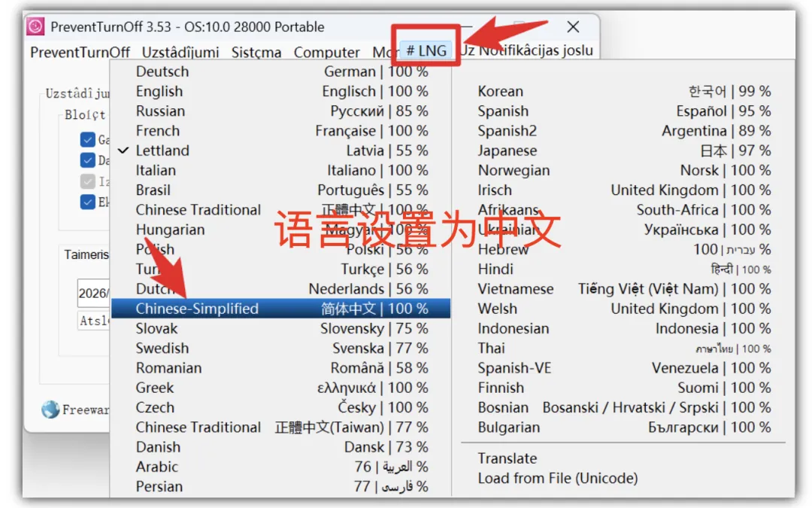Choose Slovak language
This screenshot has width=812, height=508.
pos(280,328)
